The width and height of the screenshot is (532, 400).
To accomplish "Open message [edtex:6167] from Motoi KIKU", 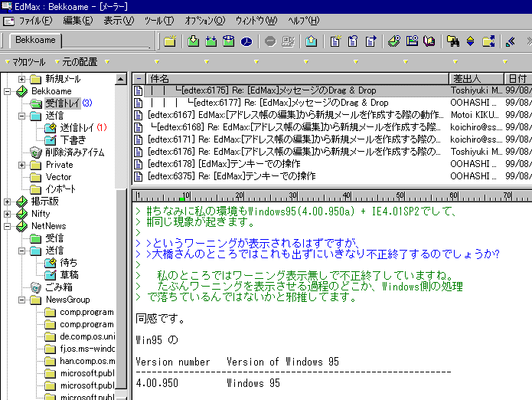I will pyautogui.click(x=331, y=115).
